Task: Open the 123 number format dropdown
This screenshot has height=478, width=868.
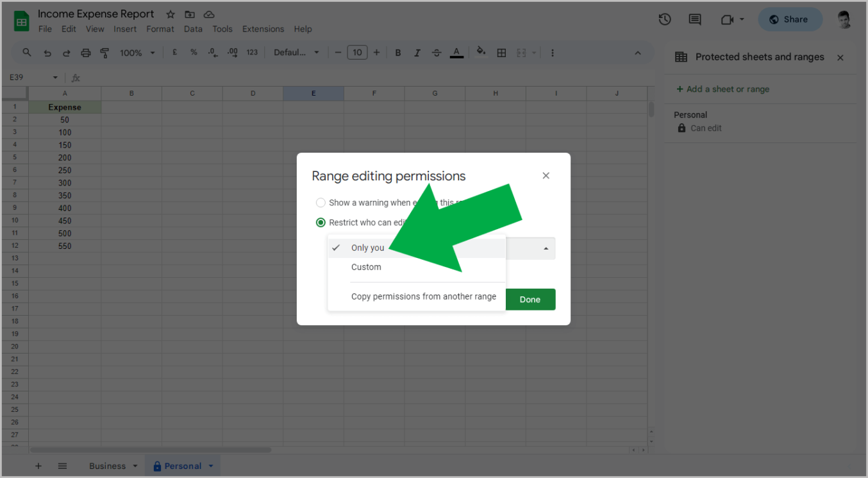Action: pos(252,53)
